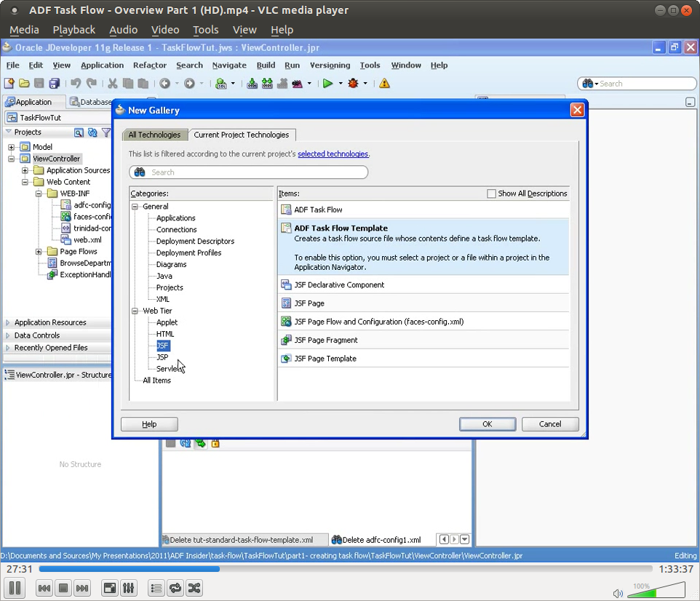Toggle VLC loop playback mode
The image size is (700, 601).
(x=175, y=588)
